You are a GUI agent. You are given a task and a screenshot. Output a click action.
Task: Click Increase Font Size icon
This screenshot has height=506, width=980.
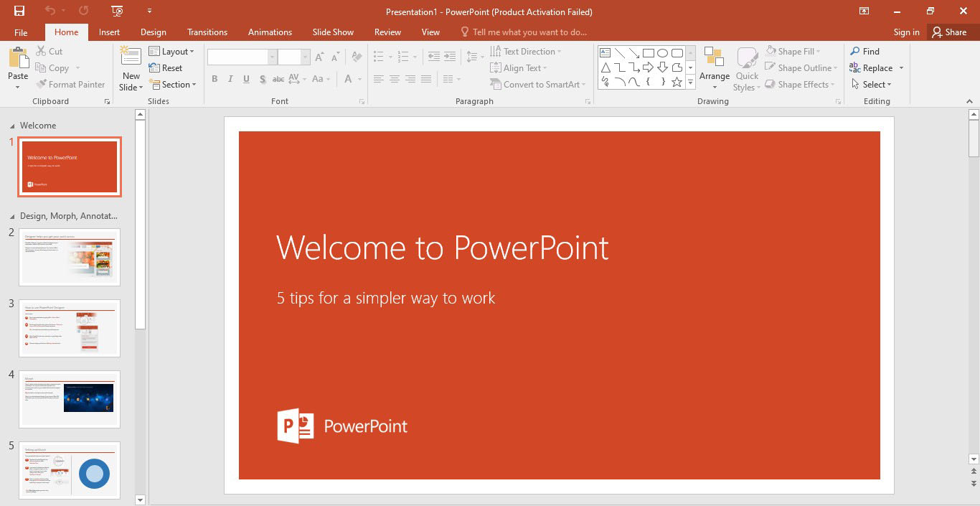pyautogui.click(x=320, y=57)
